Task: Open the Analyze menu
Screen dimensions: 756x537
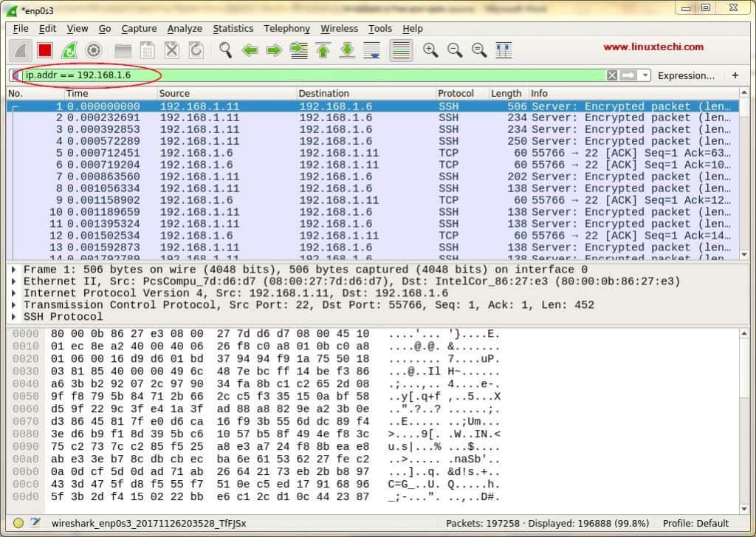Action: point(184,29)
